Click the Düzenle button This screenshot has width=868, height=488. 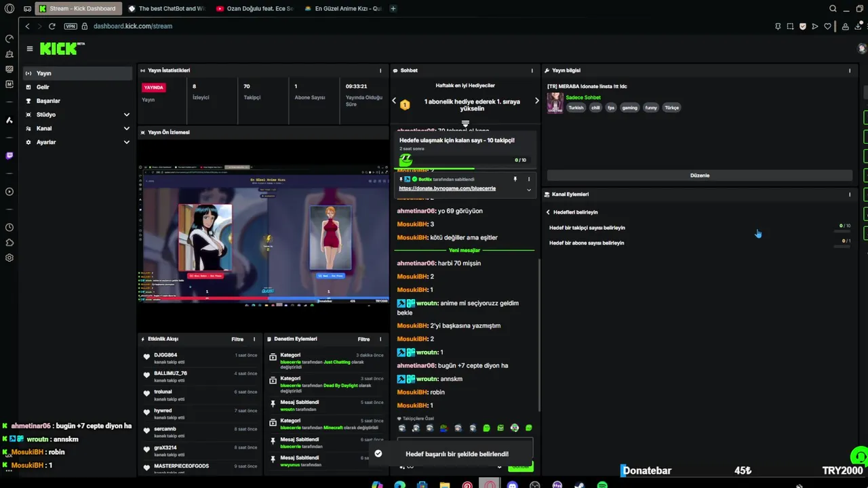click(700, 176)
